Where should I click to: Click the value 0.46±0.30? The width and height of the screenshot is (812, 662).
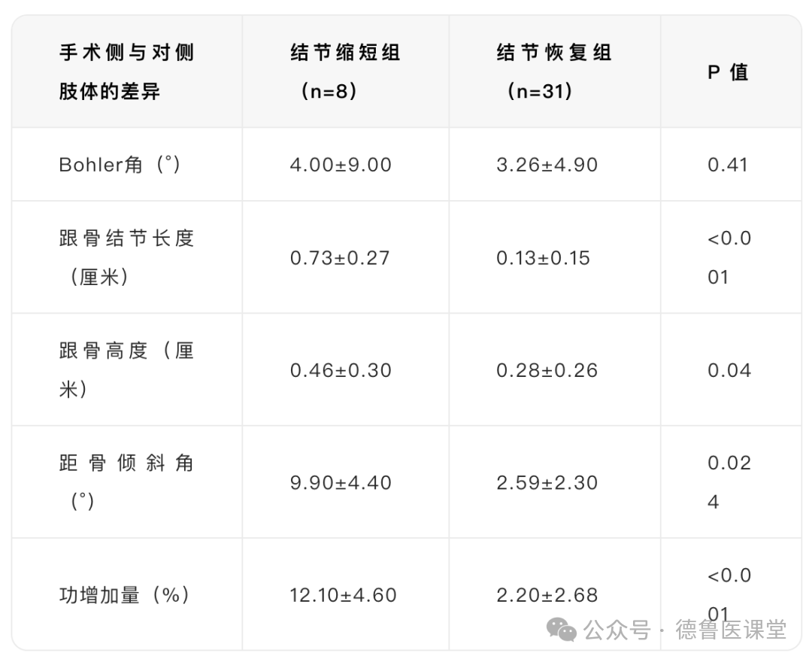pyautogui.click(x=341, y=370)
